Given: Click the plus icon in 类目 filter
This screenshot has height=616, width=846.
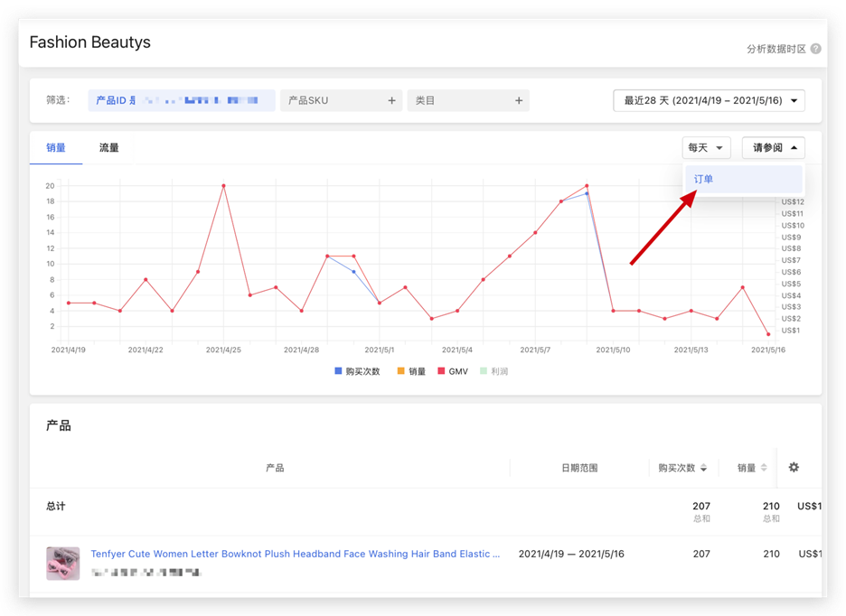Looking at the screenshot, I should (x=519, y=101).
